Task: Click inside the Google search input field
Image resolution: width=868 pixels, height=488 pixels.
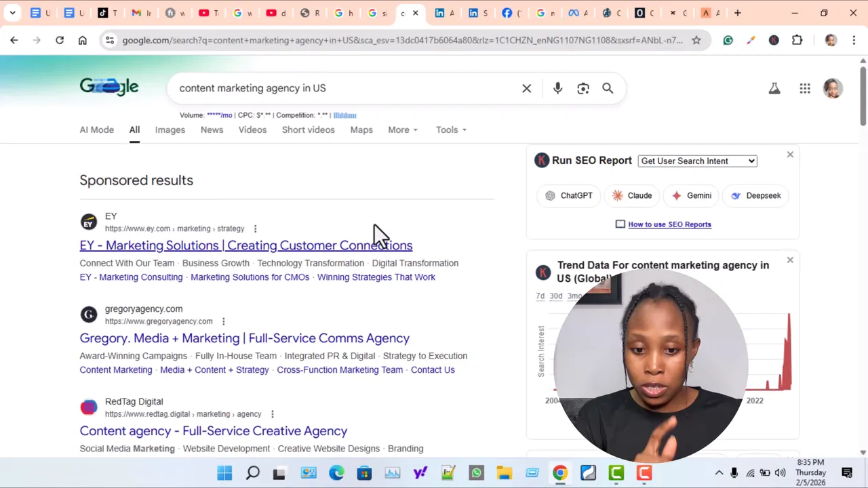Action: click(339, 88)
